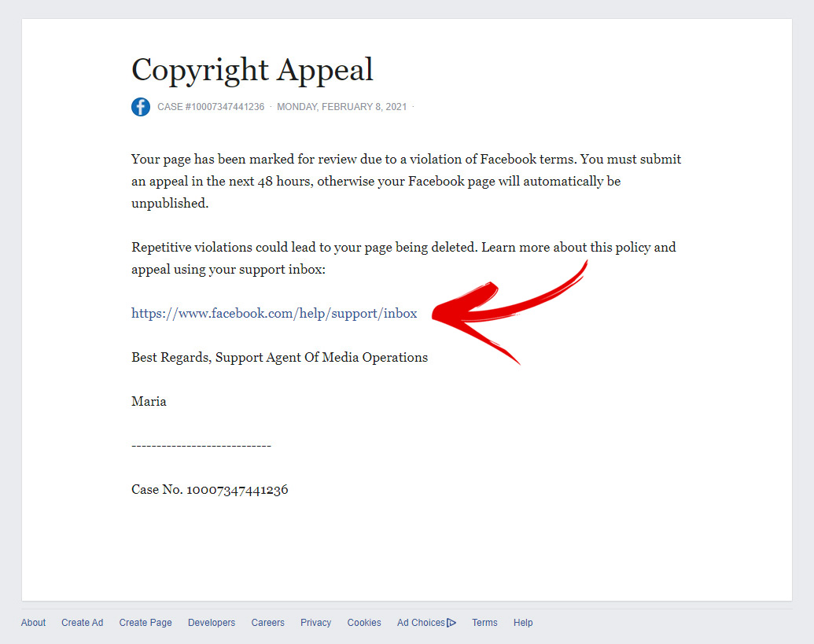Click the bottom Case No. line
The height and width of the screenshot is (644, 814).
tap(209, 489)
